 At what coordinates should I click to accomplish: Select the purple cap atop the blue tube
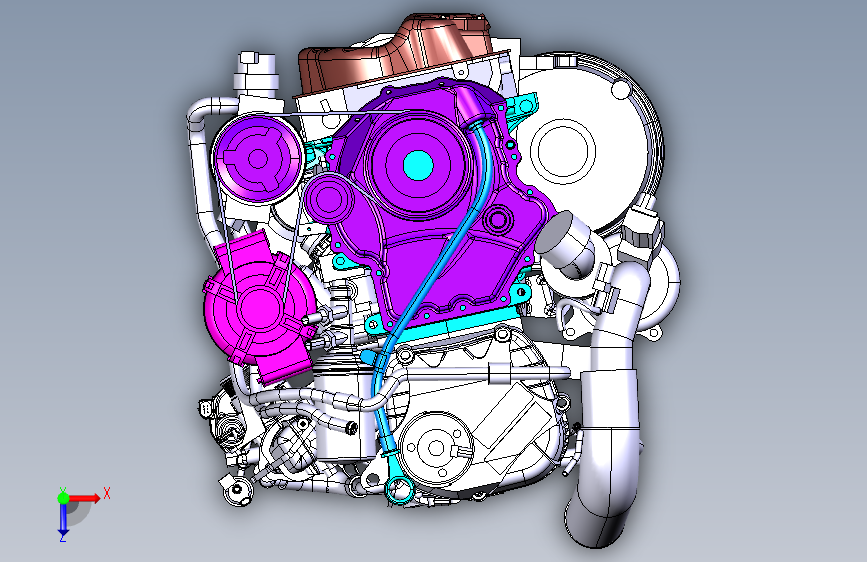pos(473,106)
